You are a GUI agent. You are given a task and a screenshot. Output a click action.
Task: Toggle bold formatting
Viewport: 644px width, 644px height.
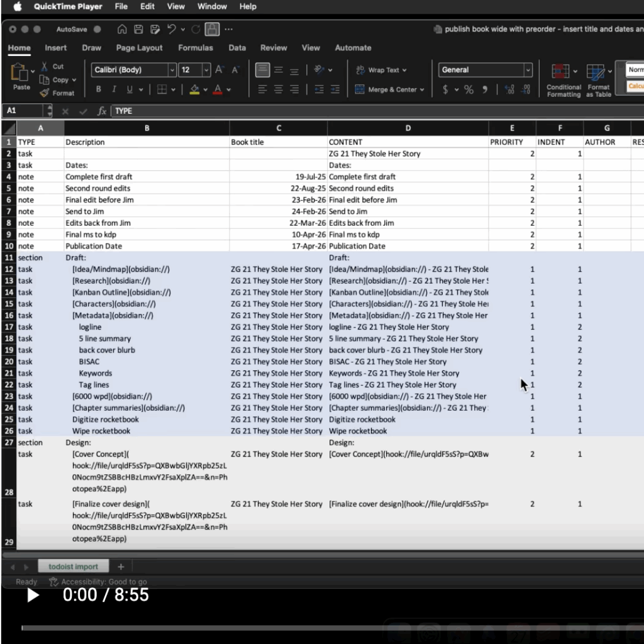click(x=98, y=89)
